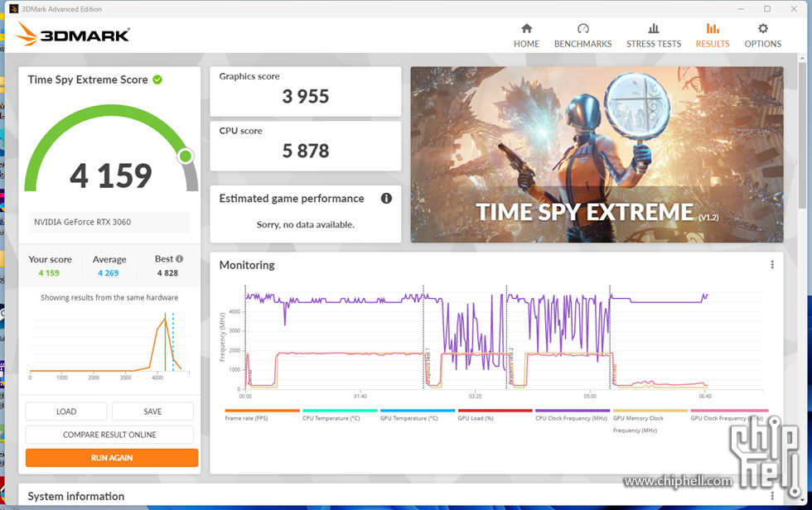Select the RESULTS tab

(712, 36)
